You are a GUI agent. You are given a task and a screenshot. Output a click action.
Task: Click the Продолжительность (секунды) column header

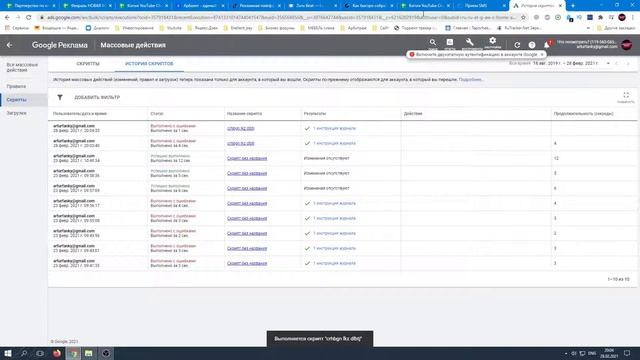click(583, 114)
